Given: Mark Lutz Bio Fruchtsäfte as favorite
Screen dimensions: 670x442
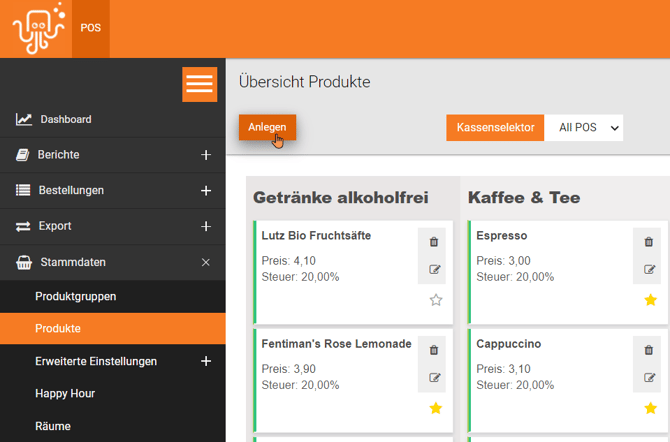Looking at the screenshot, I should [435, 300].
